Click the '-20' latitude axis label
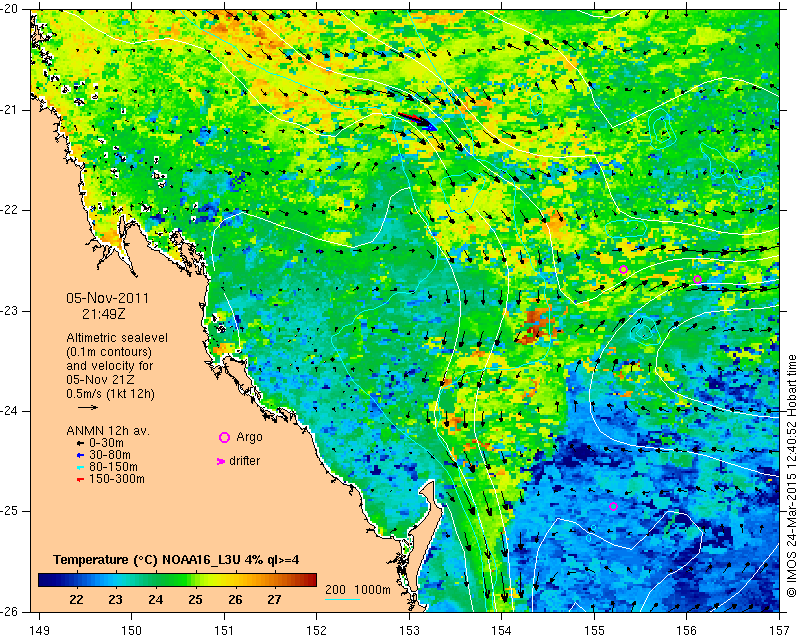Screen dimensions: 800x640 [x=10, y=9]
